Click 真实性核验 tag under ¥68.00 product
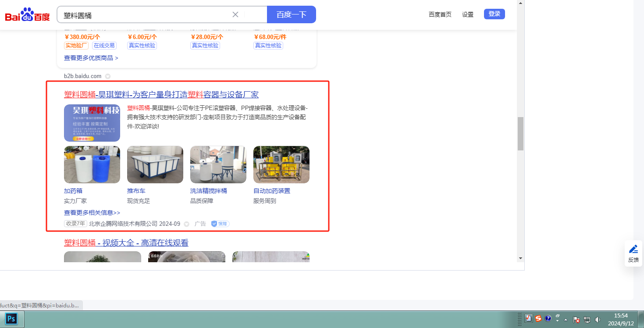 click(x=268, y=46)
